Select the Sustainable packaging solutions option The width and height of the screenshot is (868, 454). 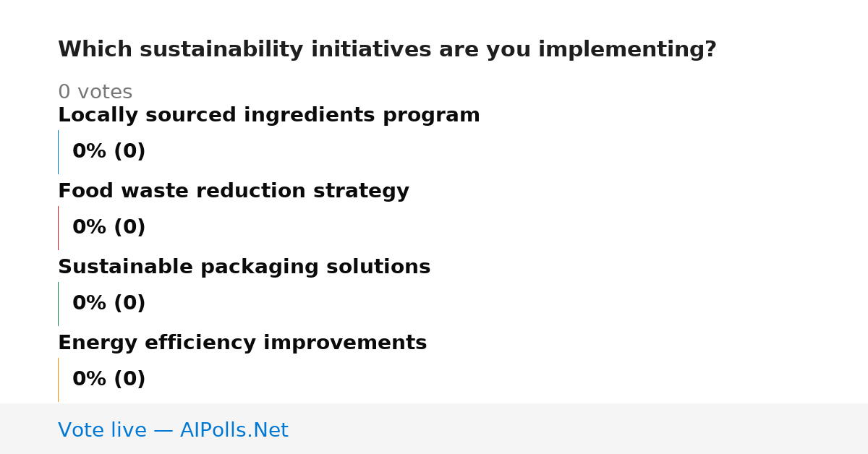244,267
